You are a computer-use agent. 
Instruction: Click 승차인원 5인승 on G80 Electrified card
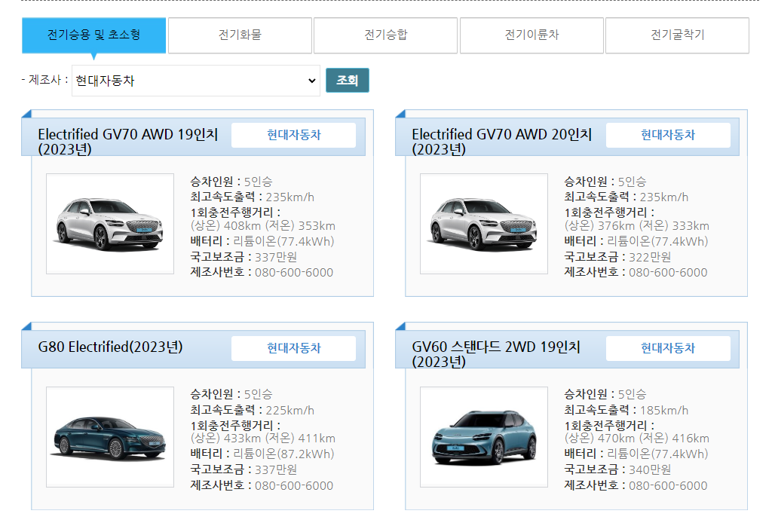click(x=231, y=394)
